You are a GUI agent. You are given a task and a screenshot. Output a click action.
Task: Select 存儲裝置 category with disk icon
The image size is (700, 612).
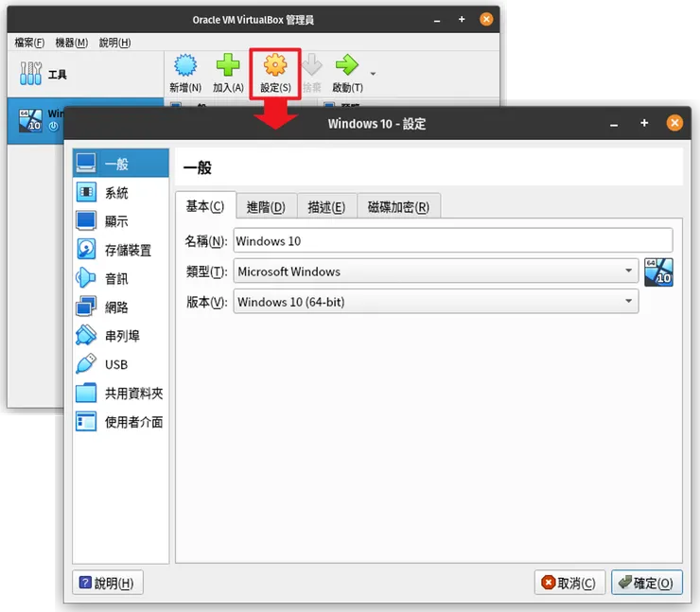[x=121, y=250]
